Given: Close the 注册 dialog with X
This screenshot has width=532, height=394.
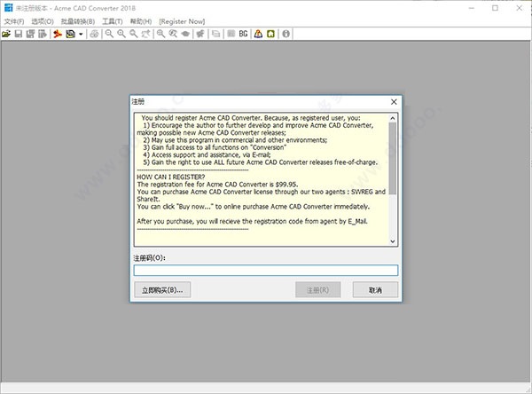Looking at the screenshot, I should coord(394,102).
